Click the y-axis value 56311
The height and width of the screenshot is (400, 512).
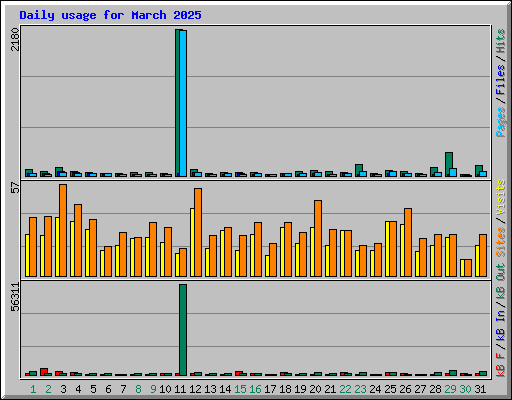[15, 296]
